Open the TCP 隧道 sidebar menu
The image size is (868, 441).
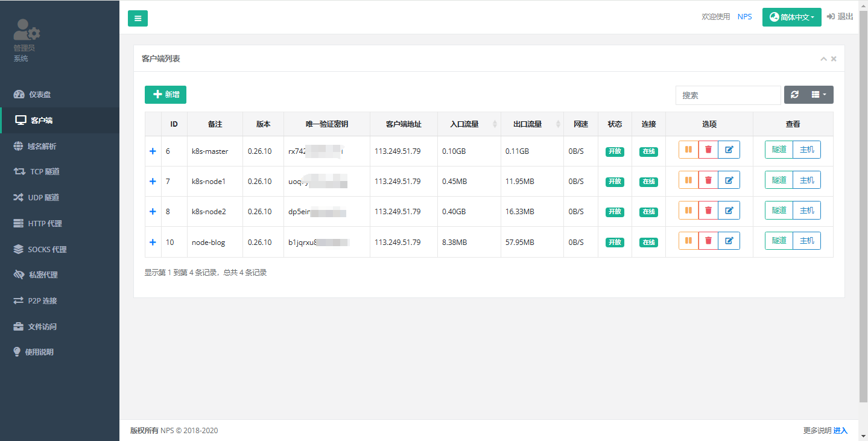point(45,172)
